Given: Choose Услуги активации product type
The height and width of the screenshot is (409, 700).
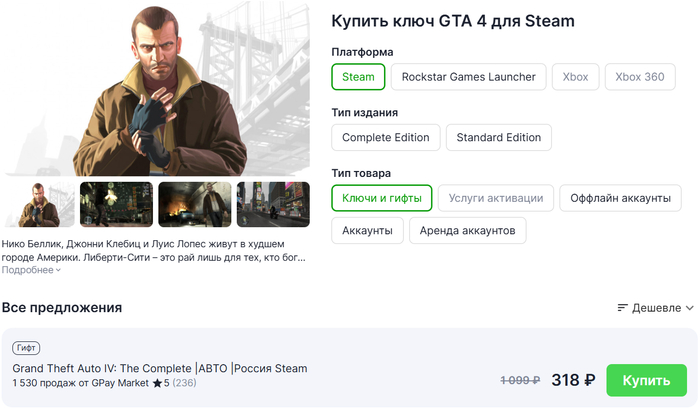Looking at the screenshot, I should (495, 199).
